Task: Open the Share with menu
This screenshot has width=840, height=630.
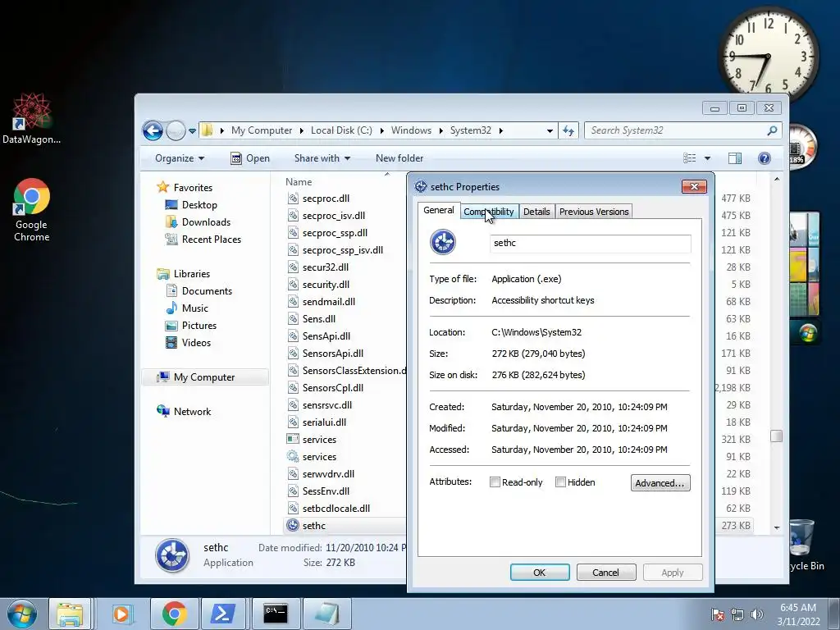Action: coord(322,158)
